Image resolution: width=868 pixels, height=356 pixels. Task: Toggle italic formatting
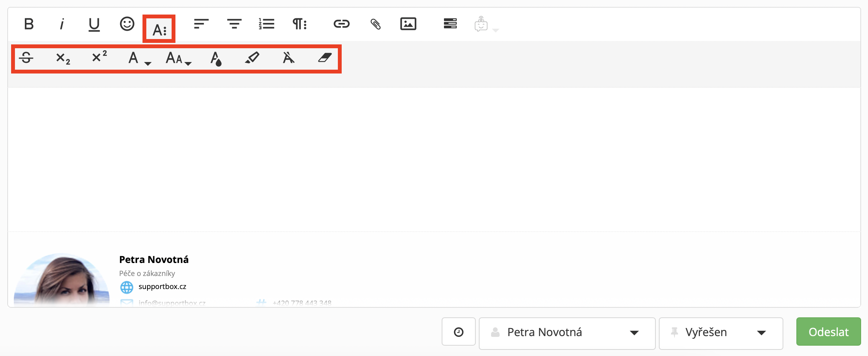tap(62, 24)
